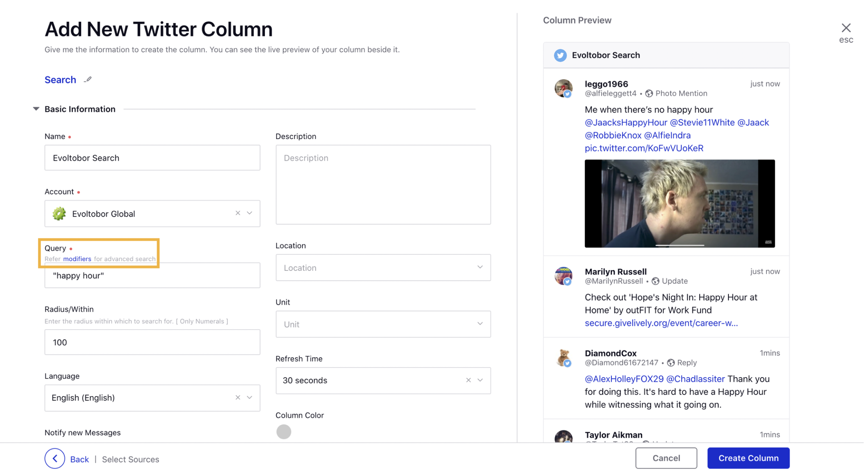Open the Location dropdown
The image size is (868, 476).
[383, 268]
